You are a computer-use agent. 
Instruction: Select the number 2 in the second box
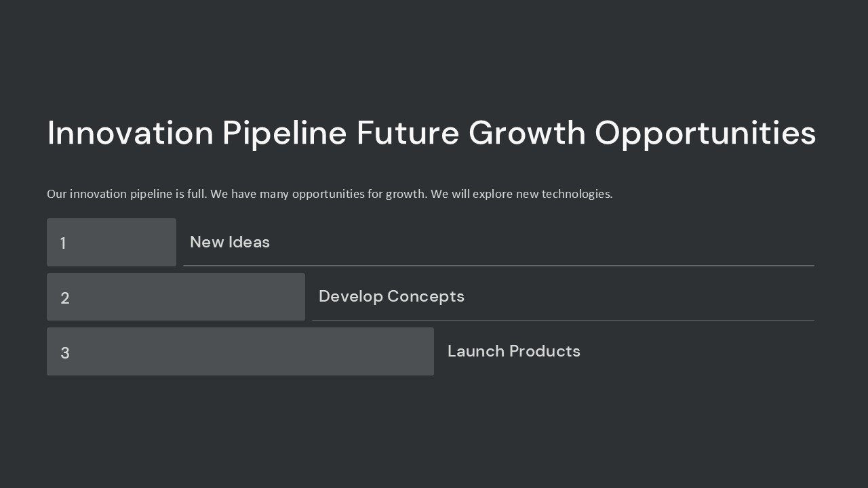(65, 298)
